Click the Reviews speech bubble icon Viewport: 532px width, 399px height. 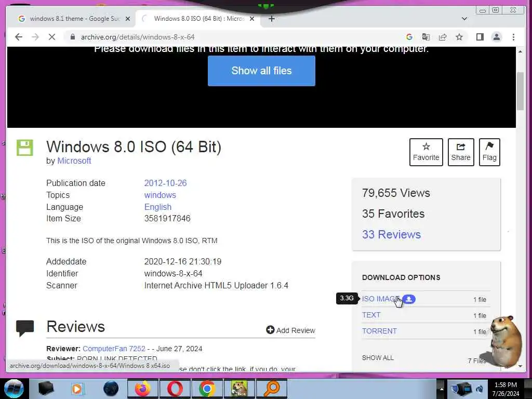pyautogui.click(x=25, y=328)
